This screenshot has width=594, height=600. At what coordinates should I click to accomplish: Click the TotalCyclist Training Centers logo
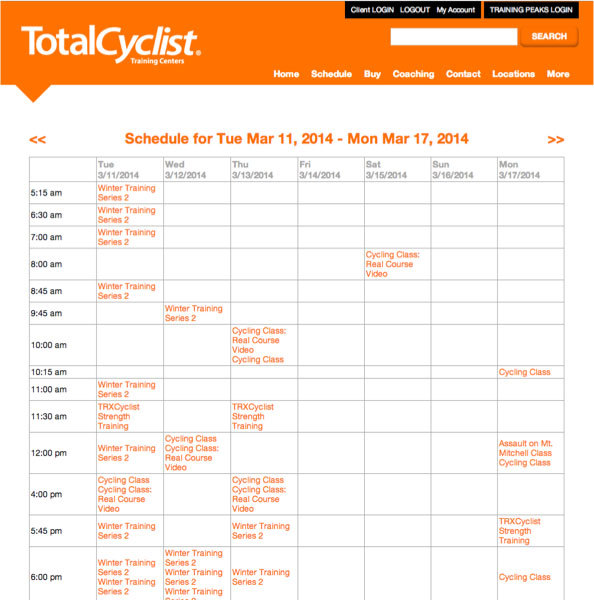[x=111, y=44]
